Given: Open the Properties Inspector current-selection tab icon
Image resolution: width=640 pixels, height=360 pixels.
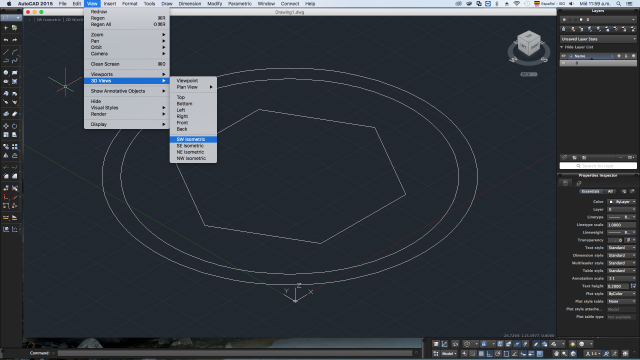Looking at the screenshot, I should 565,183.
